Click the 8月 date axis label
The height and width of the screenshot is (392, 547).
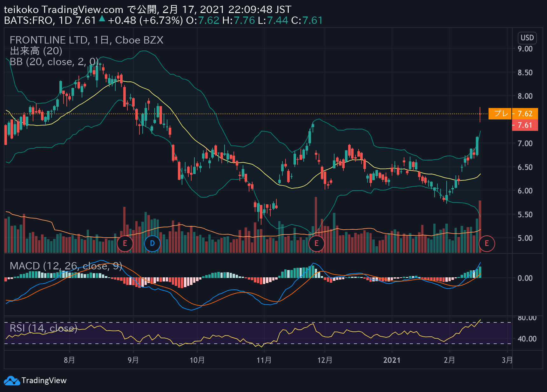coord(70,360)
